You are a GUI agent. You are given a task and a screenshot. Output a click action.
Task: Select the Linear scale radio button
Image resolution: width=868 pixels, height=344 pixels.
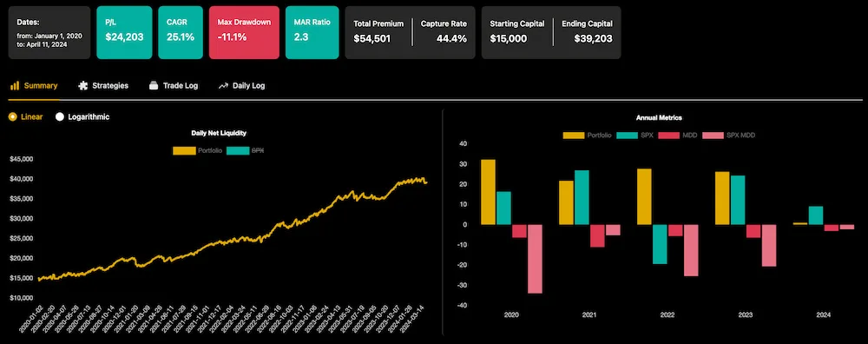pos(12,117)
